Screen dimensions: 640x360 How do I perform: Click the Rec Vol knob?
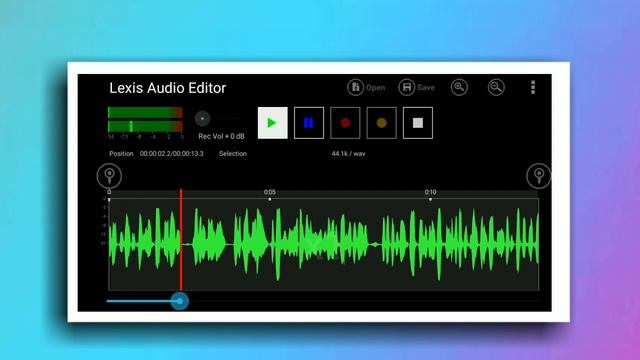point(202,118)
